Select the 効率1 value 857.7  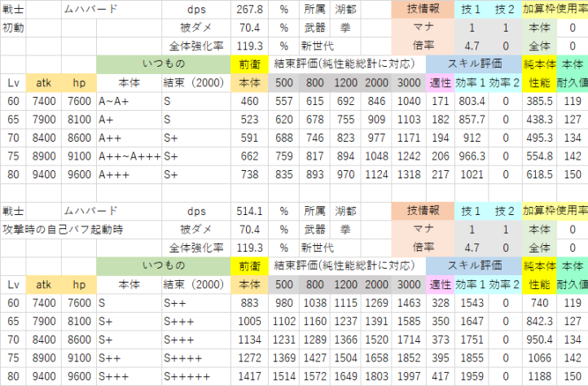point(472,120)
